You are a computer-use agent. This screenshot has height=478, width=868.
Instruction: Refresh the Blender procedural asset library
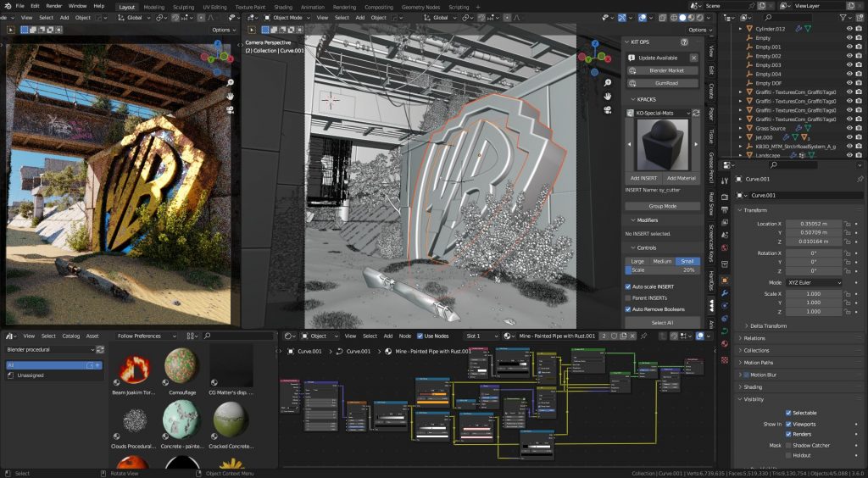[100, 350]
